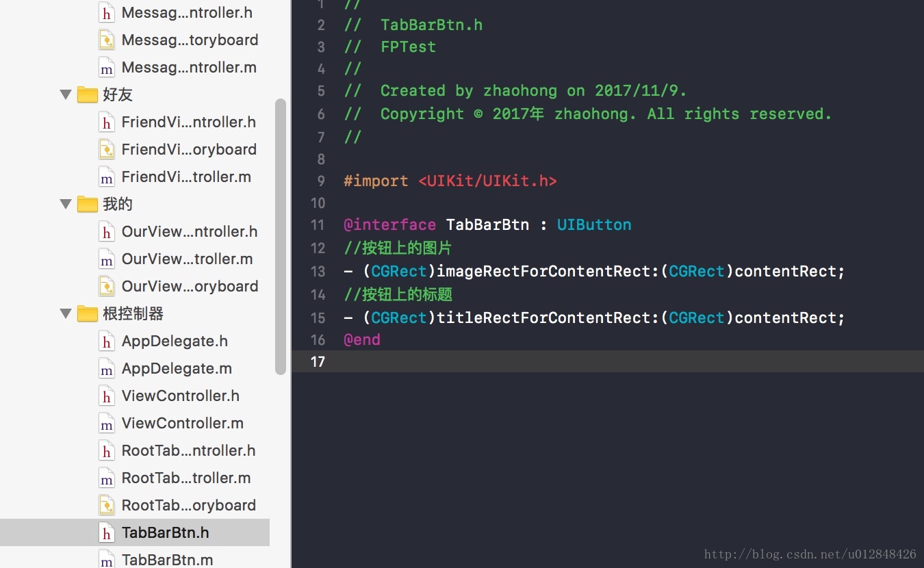
Task: Click comment //按钮上的标题
Action: (398, 294)
